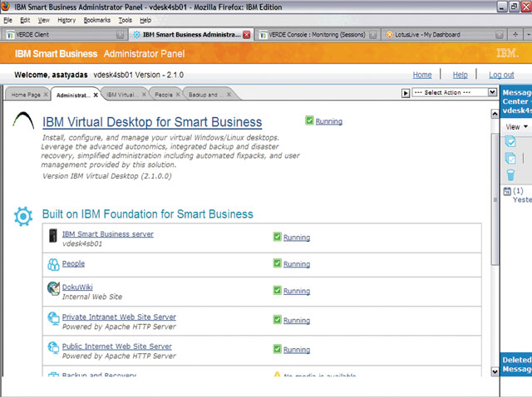Image resolution: width=532 pixels, height=398 pixels.
Task: Close the IBM Smart Business Administra... browser tab
Action: (247, 35)
